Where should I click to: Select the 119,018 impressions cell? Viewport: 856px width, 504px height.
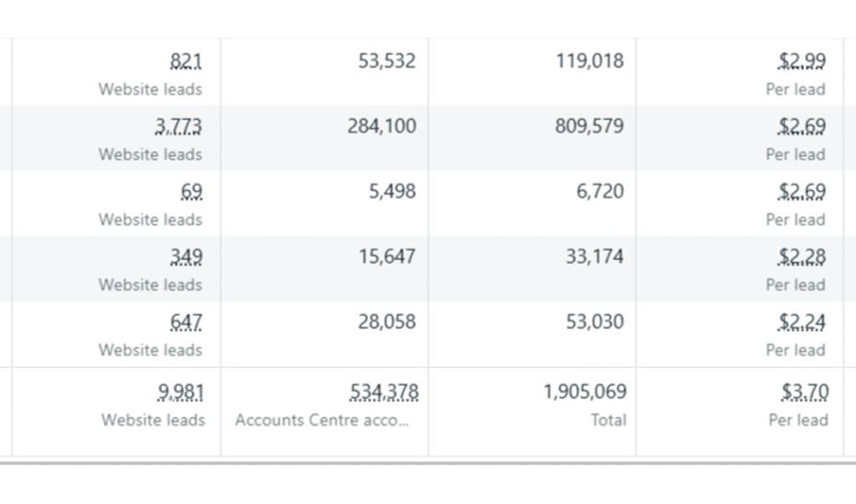589,61
